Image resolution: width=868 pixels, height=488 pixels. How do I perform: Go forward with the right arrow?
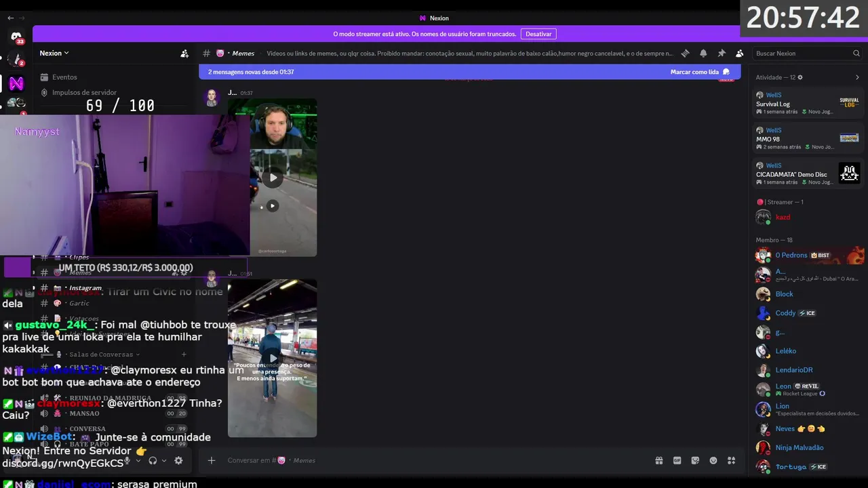tap(22, 18)
